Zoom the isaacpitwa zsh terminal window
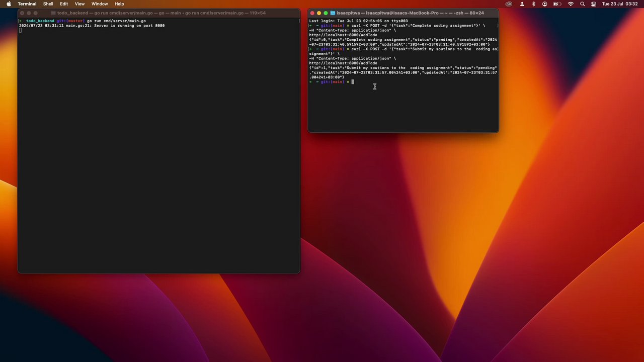The height and width of the screenshot is (362, 644). [x=326, y=13]
